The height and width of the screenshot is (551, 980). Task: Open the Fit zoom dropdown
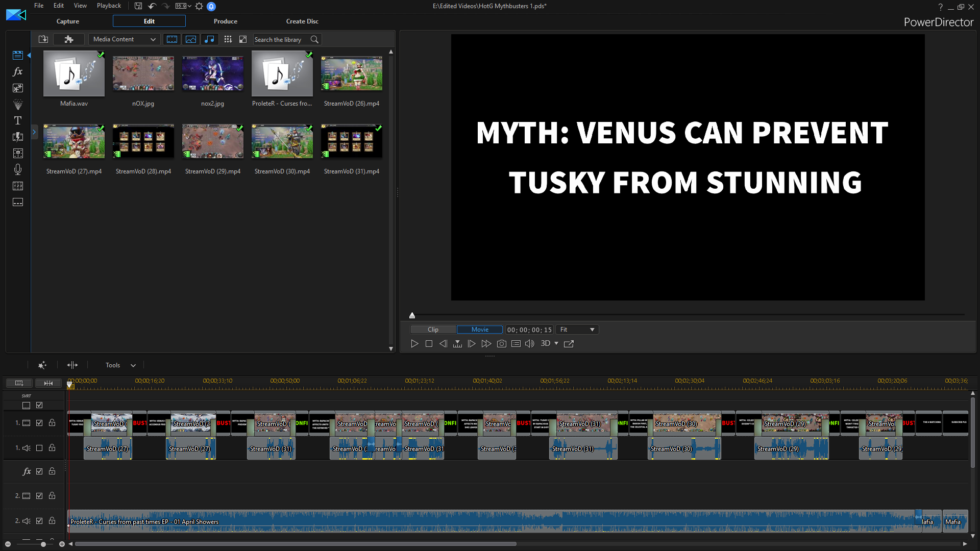[x=577, y=330]
